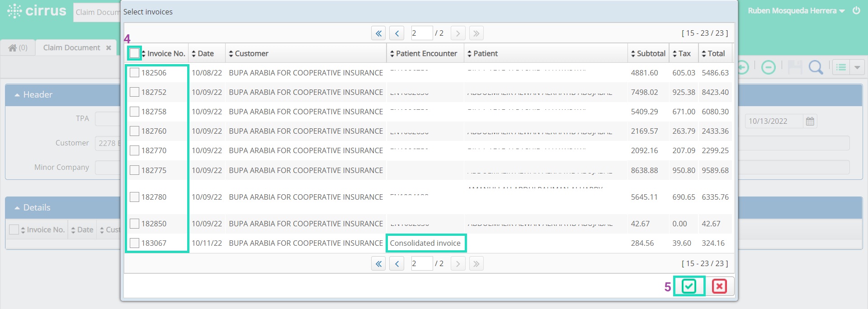Click the magnifier search icon in toolbar

pos(816,68)
